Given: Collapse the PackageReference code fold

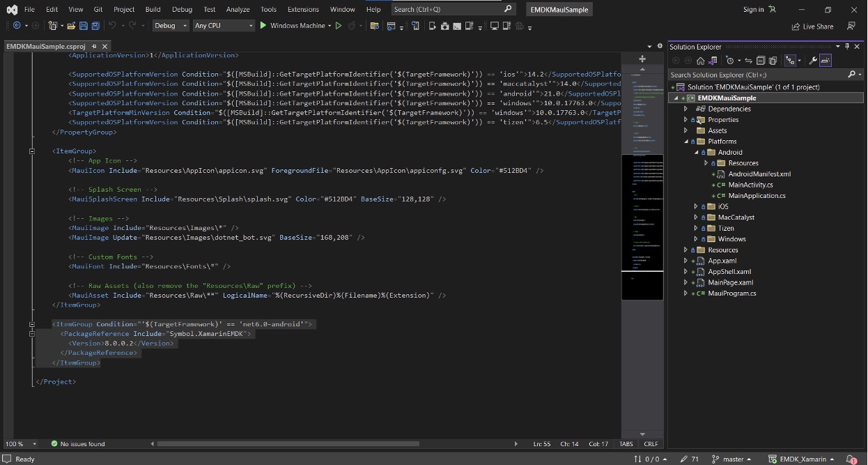Looking at the screenshot, I should coord(32,334).
